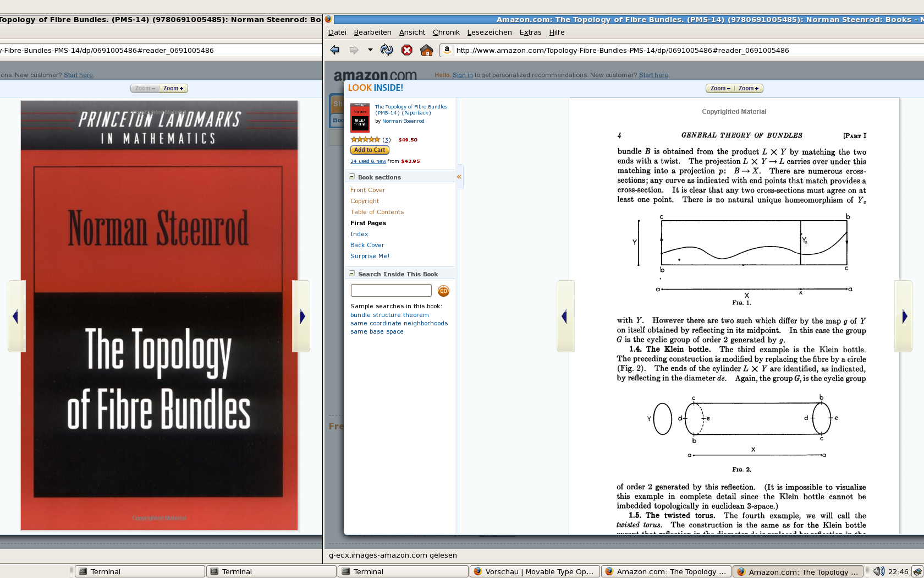Collapse the Book sections panel
Viewport: 924px width, 578px height.
click(x=352, y=177)
